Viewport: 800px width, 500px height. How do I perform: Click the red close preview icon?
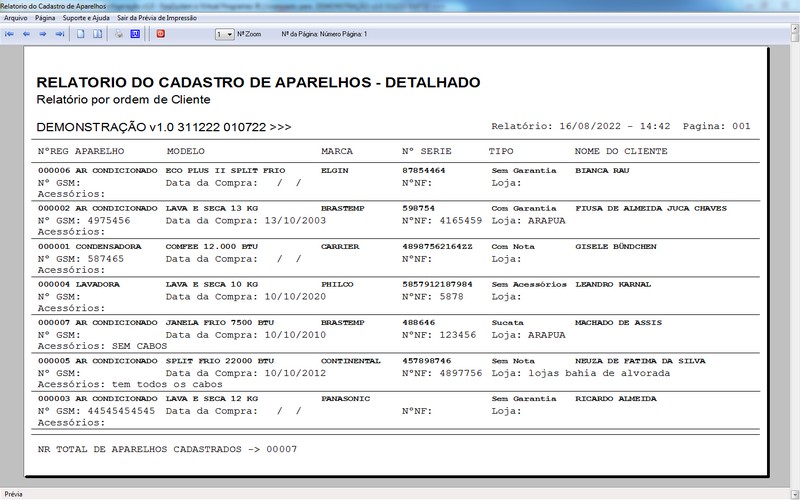160,34
